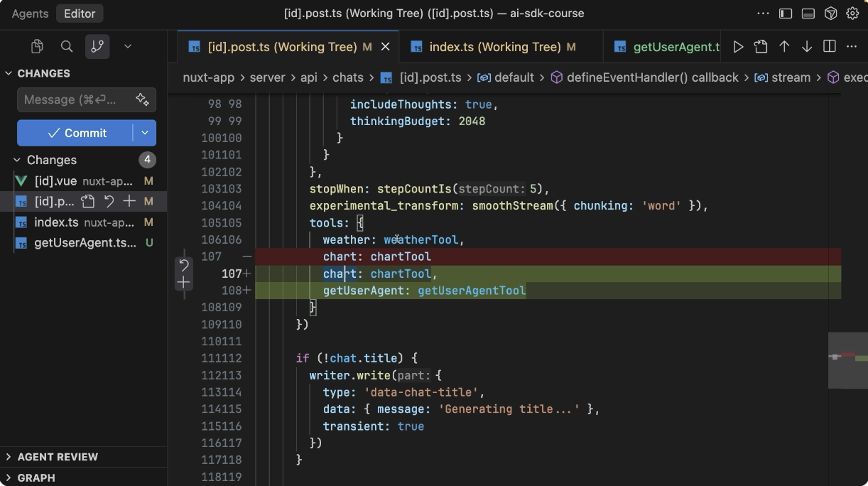This screenshot has height=486, width=868.
Task: Open editor More Actions ellipsis
Action: [x=852, y=47]
